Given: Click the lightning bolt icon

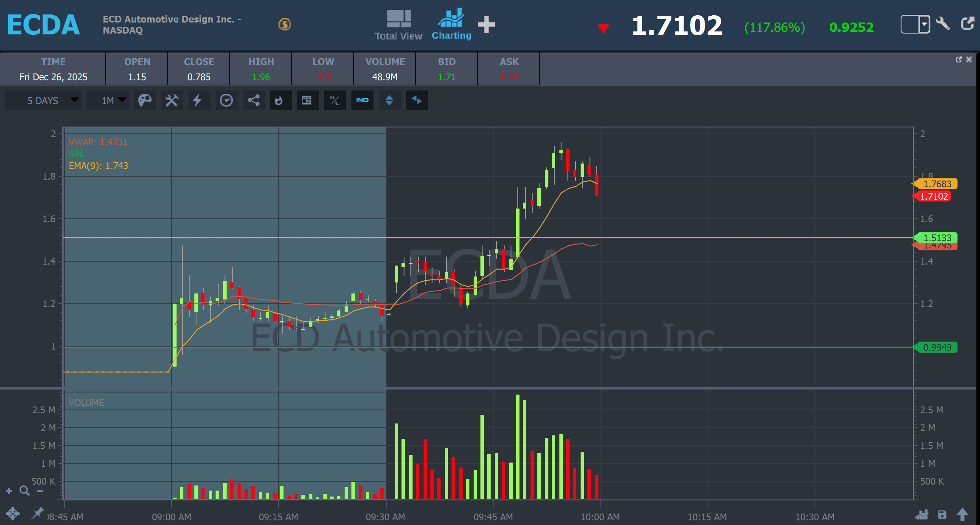Looking at the screenshot, I should click(197, 101).
